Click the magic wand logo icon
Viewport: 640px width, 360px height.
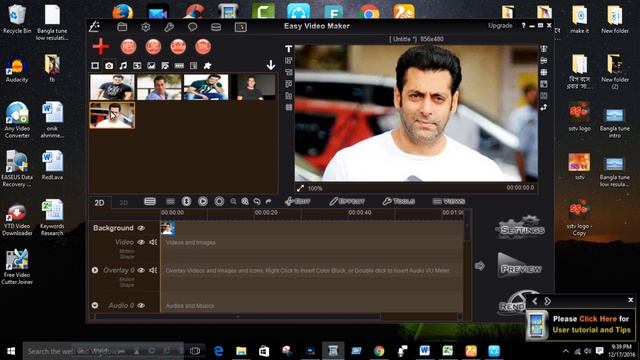[x=95, y=27]
